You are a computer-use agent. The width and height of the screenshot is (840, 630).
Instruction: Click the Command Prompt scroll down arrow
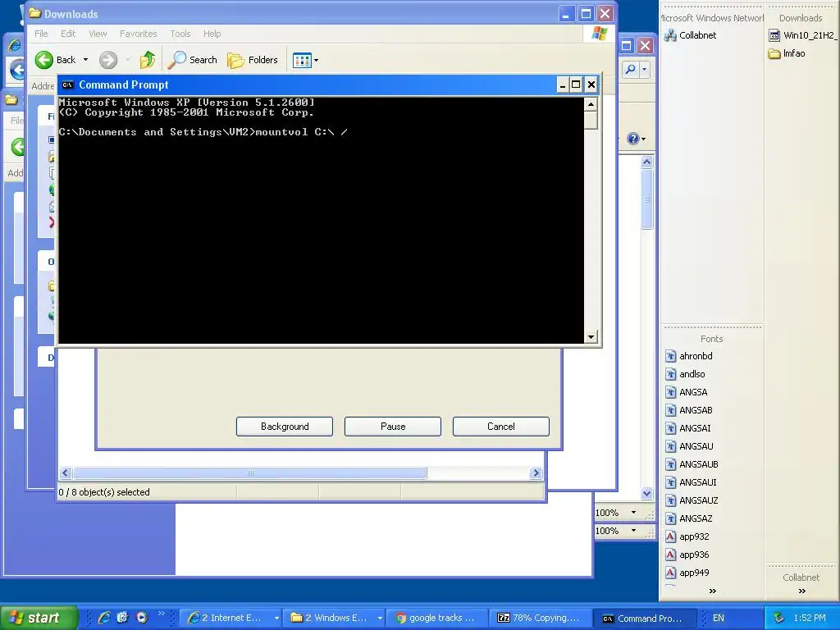[591, 337]
